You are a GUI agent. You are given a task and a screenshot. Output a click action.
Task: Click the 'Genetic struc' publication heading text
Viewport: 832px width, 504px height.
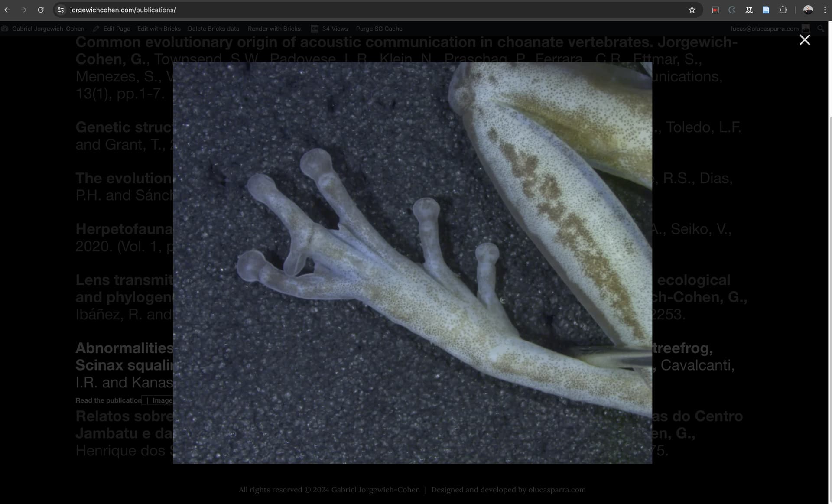(125, 127)
